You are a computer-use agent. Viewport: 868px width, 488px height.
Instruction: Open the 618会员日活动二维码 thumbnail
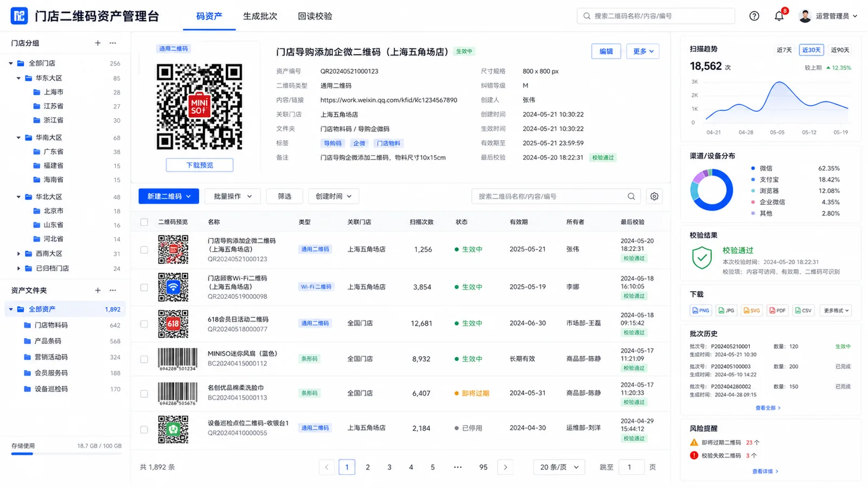pyautogui.click(x=173, y=324)
